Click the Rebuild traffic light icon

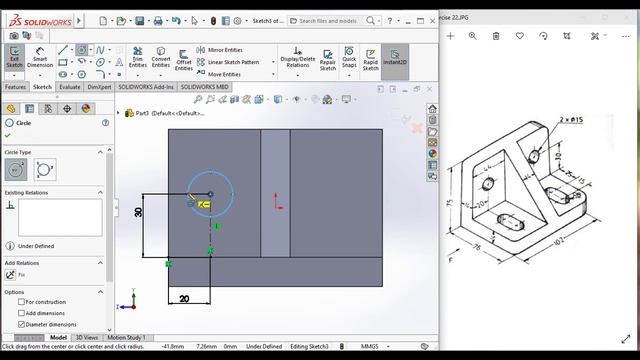(x=213, y=21)
